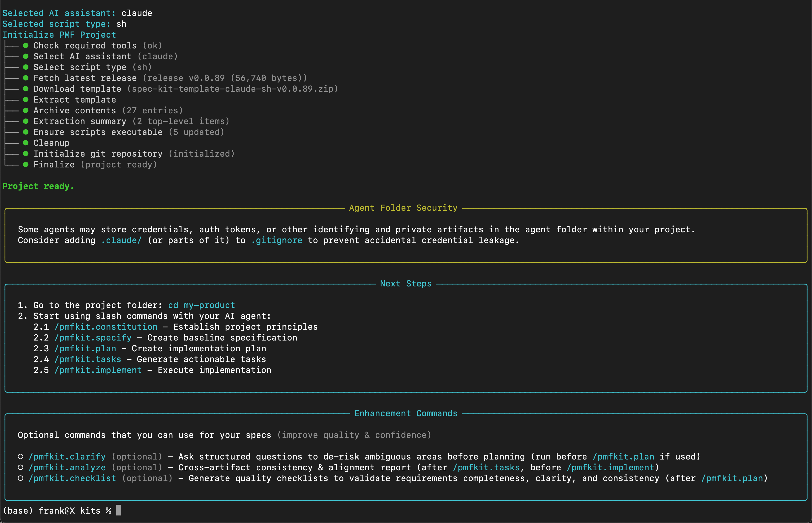Toggle the circle next to /pmfkit.checklist

point(21,478)
